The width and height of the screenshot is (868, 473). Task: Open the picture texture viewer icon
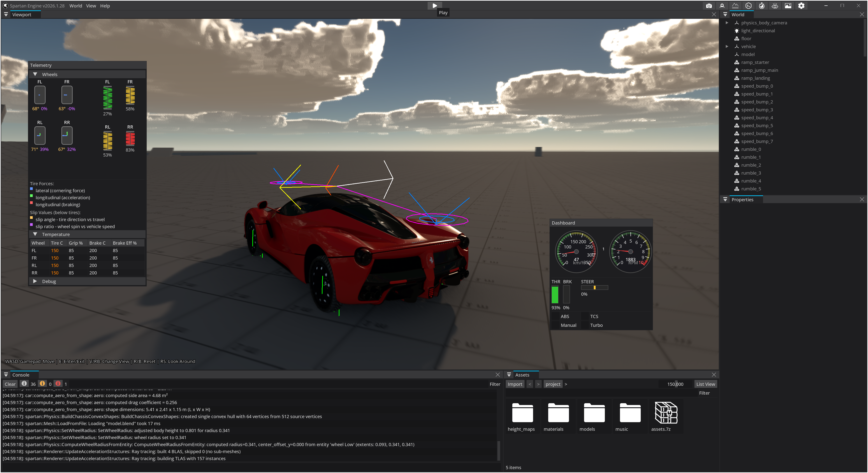point(788,6)
